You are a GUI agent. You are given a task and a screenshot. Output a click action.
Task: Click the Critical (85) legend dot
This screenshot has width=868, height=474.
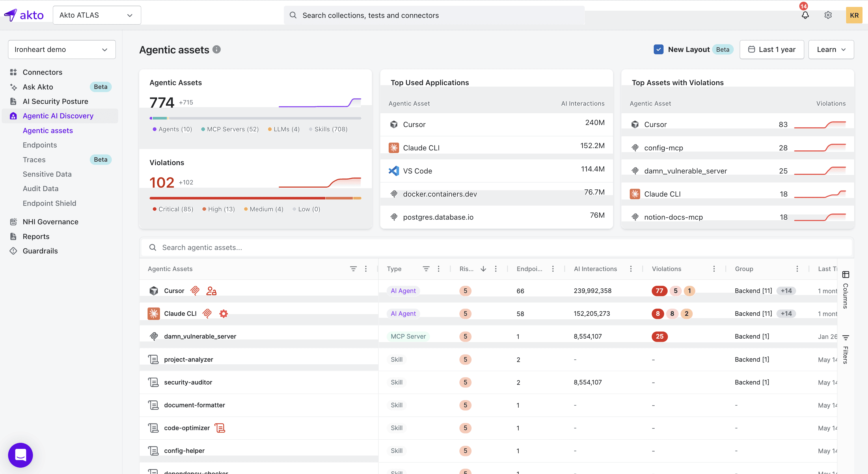coord(154,209)
